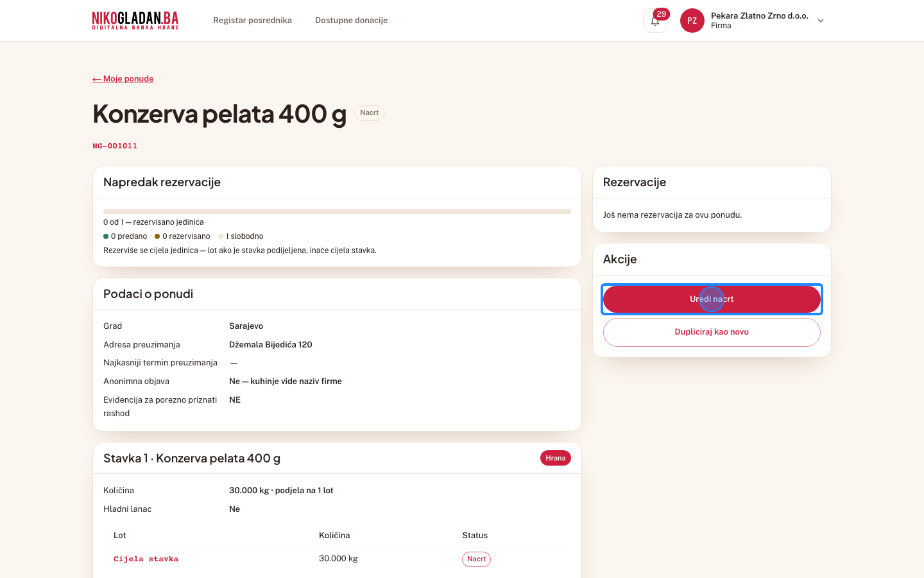Click the offer code NG-001011

pyautogui.click(x=115, y=146)
